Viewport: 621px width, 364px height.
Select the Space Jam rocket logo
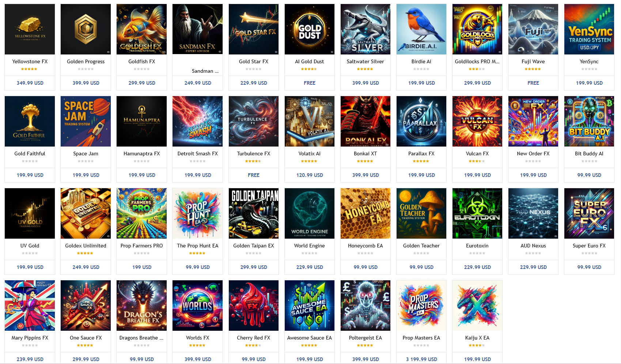(86, 121)
